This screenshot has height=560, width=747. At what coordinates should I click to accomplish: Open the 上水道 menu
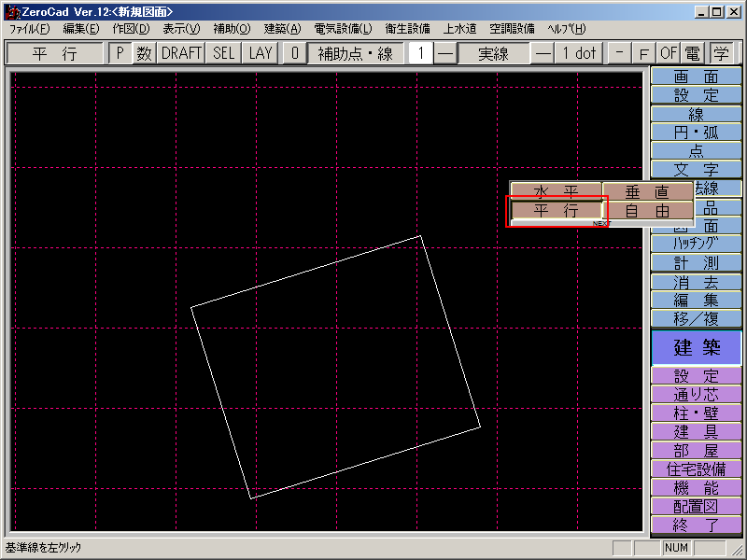coord(459,29)
